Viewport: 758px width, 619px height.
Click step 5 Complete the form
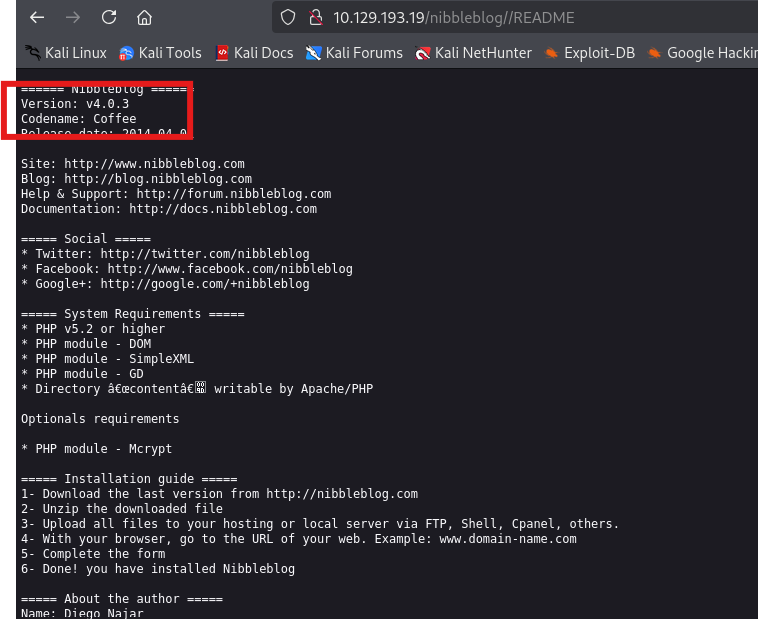tap(93, 553)
